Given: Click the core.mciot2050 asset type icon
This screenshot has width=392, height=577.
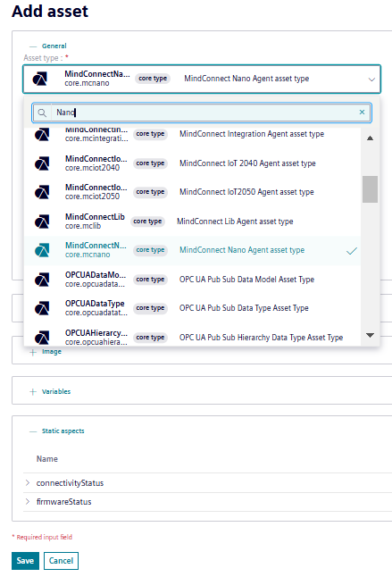Looking at the screenshot, I should coord(42,192).
